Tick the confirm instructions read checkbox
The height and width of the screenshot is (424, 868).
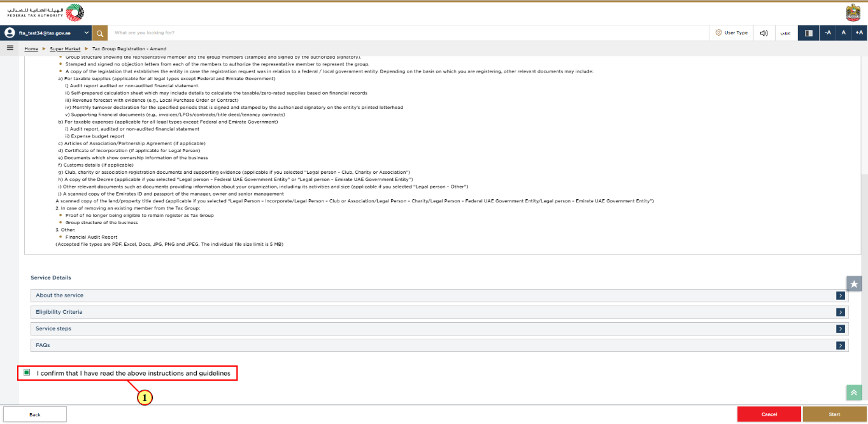coord(27,372)
